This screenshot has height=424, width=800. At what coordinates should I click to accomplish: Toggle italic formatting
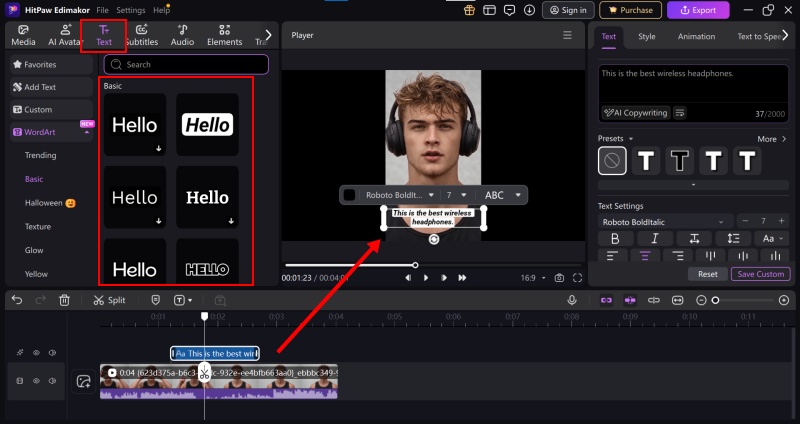point(655,238)
